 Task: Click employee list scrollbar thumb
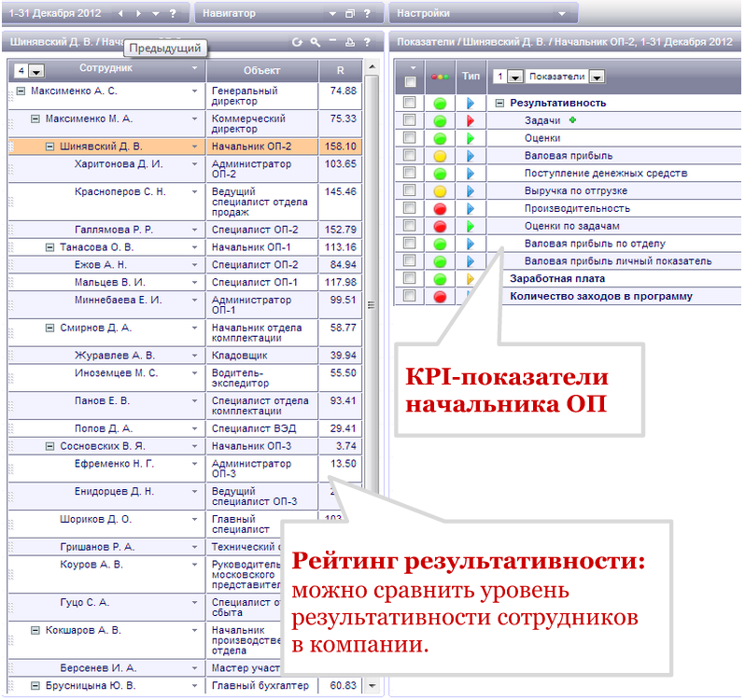(x=372, y=285)
